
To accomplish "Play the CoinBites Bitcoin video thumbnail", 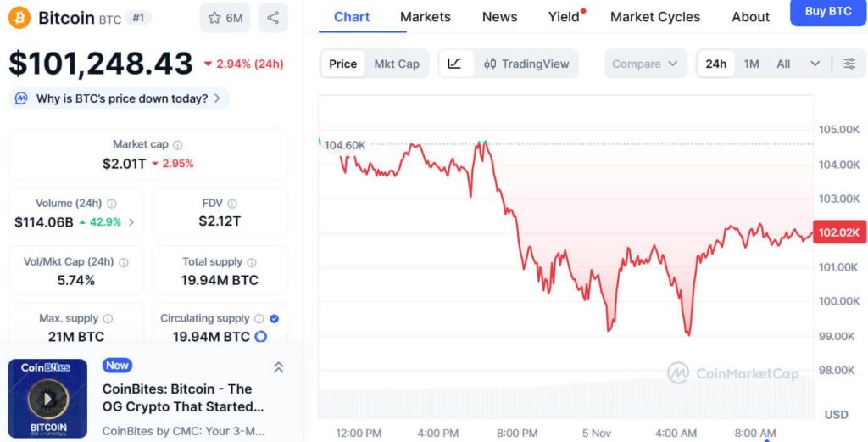I will point(47,398).
